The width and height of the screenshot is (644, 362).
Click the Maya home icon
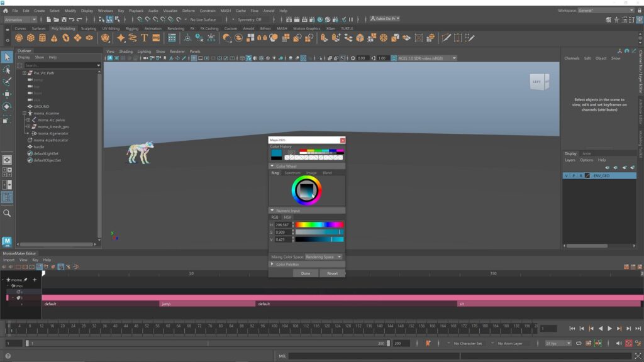coord(6,11)
